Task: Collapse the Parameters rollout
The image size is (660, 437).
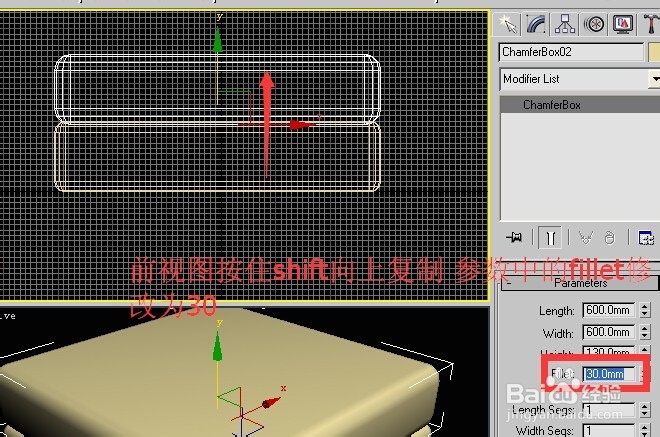Action: click(x=580, y=283)
